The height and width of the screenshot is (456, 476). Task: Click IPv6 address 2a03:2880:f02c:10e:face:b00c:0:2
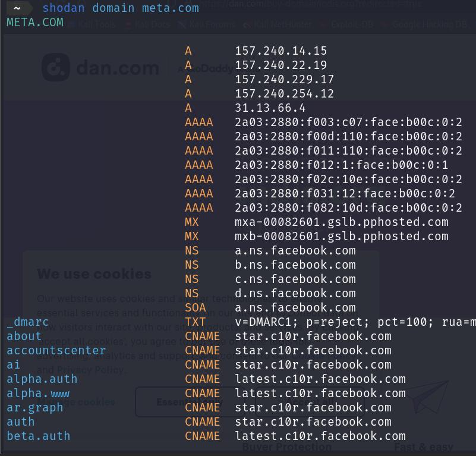(x=348, y=179)
